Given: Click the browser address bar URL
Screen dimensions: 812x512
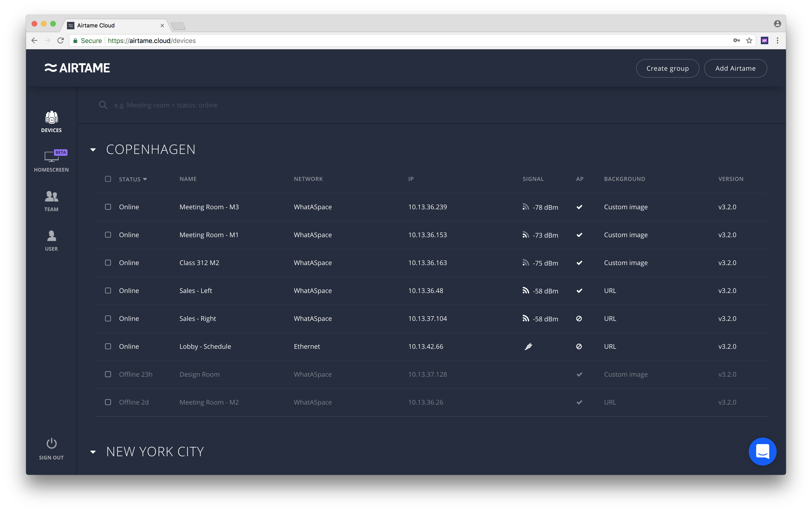Looking at the screenshot, I should coord(151,40).
